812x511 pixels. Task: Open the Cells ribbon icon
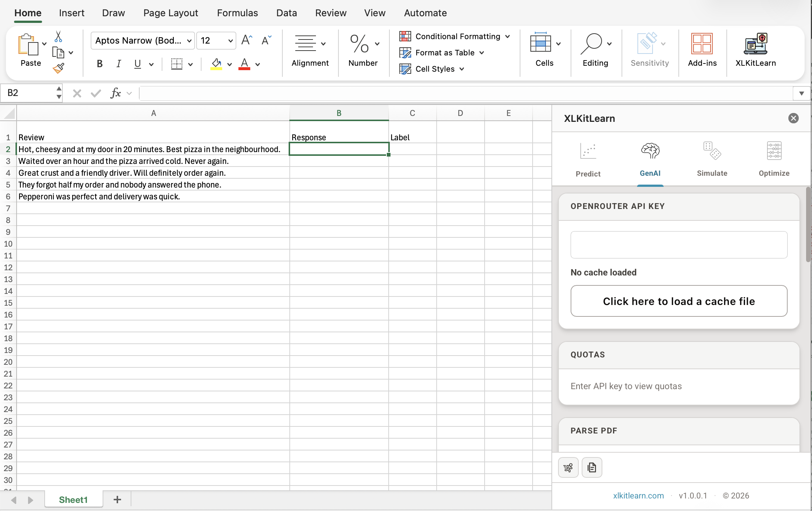point(540,42)
